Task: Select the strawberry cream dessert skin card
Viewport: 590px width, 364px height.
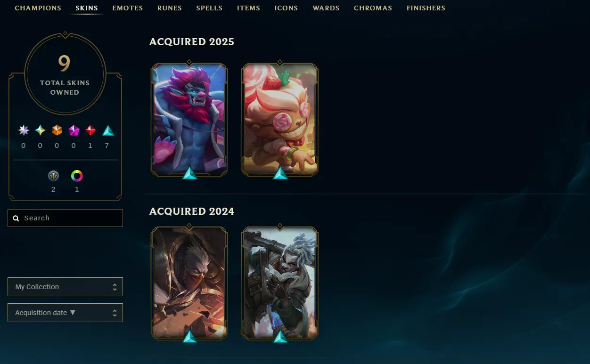Action: pyautogui.click(x=280, y=120)
